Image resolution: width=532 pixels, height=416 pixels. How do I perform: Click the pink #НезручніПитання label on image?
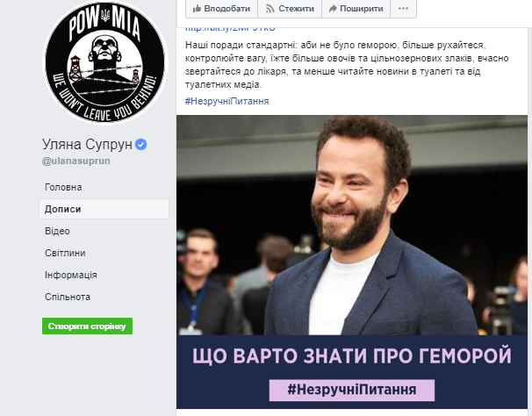352,390
